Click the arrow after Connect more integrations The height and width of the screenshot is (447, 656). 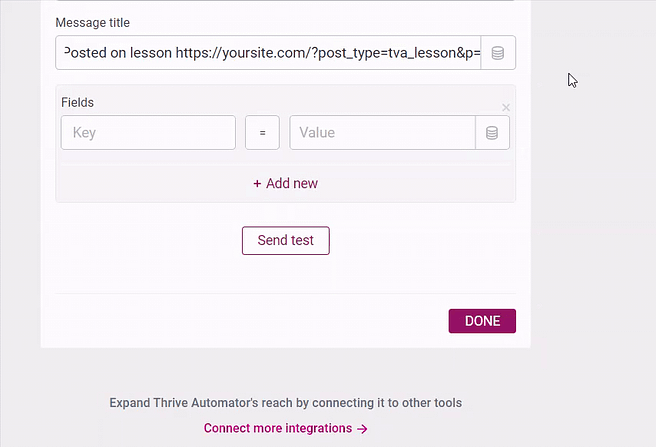[363, 428]
